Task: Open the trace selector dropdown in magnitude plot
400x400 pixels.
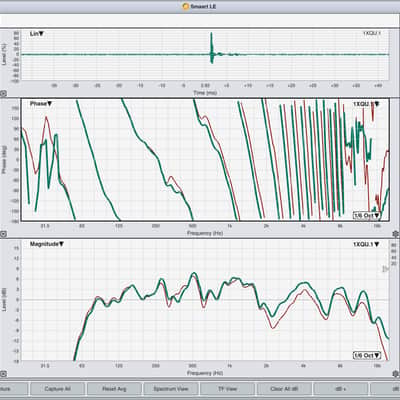Action: coord(366,244)
